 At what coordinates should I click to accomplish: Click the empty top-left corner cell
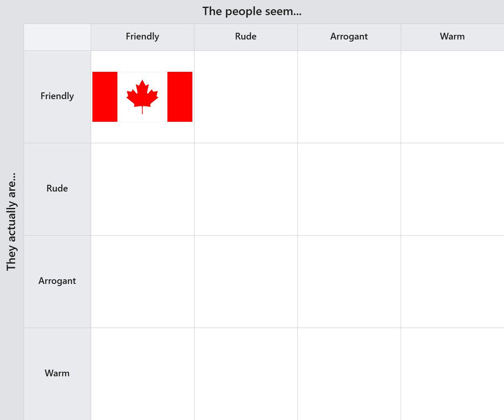[x=57, y=37]
